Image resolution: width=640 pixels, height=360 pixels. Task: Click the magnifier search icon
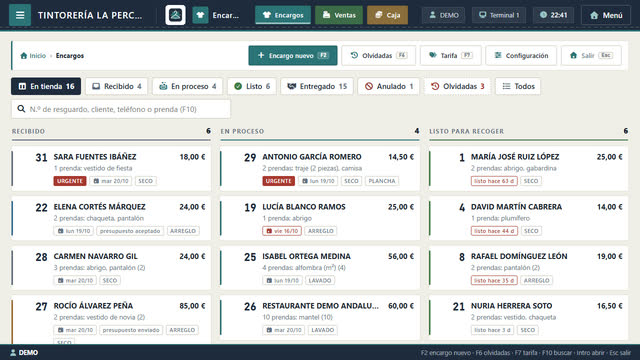click(21, 109)
